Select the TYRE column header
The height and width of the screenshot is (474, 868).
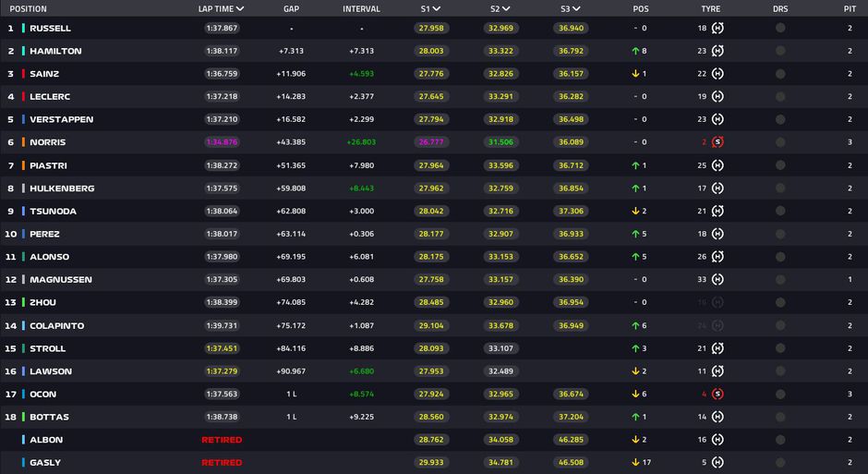(710, 8)
